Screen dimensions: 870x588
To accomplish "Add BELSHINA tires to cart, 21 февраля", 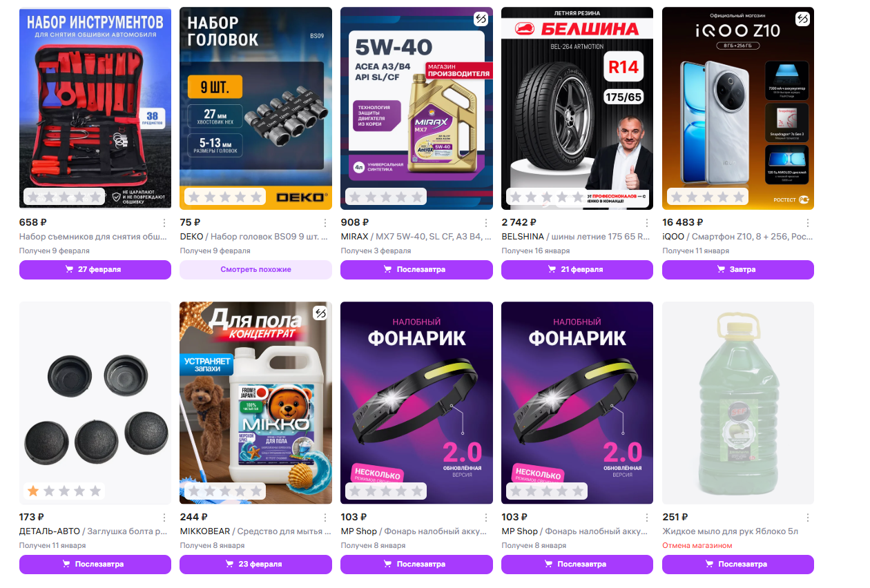I will (577, 270).
